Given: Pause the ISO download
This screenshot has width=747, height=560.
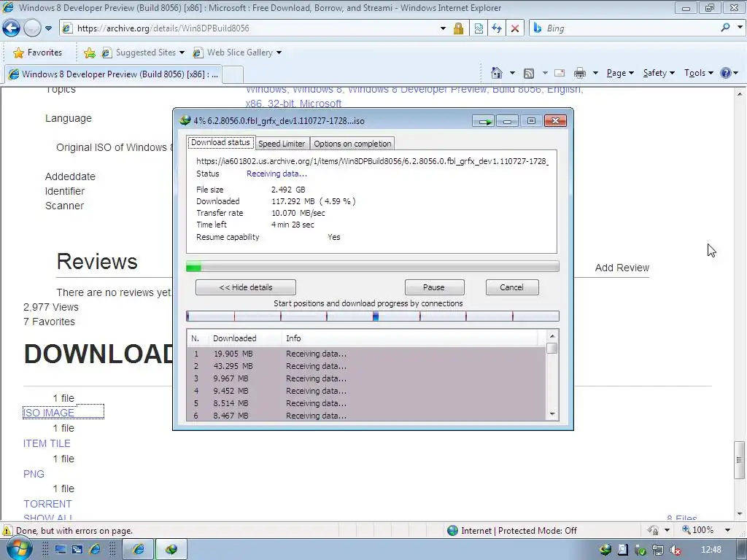Looking at the screenshot, I should 434,287.
